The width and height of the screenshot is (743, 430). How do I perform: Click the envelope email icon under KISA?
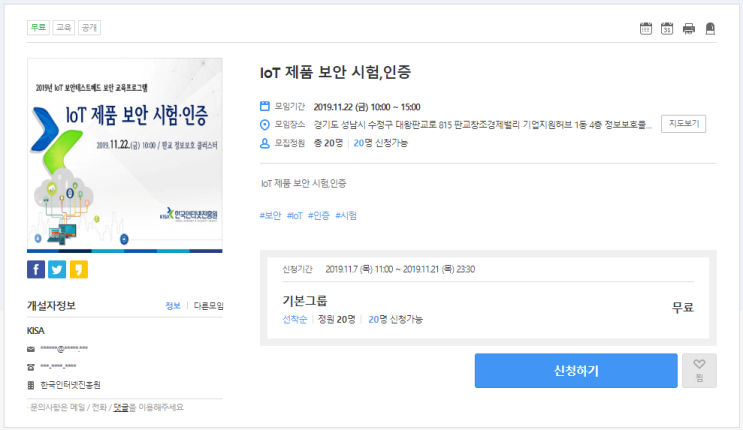pos(31,349)
